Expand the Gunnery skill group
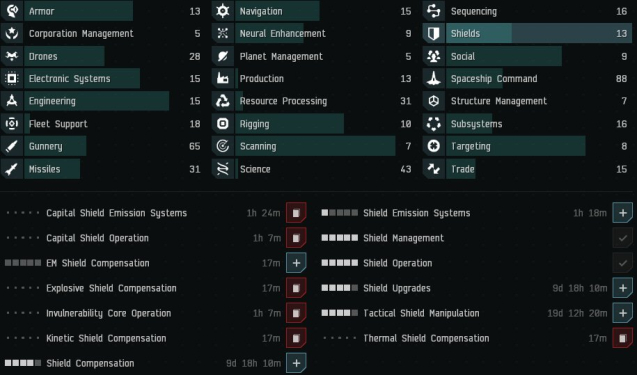The image size is (637, 375). point(101,146)
